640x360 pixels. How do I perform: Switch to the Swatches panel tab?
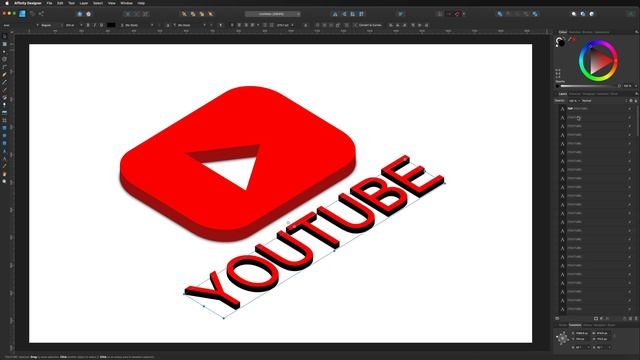(575, 32)
